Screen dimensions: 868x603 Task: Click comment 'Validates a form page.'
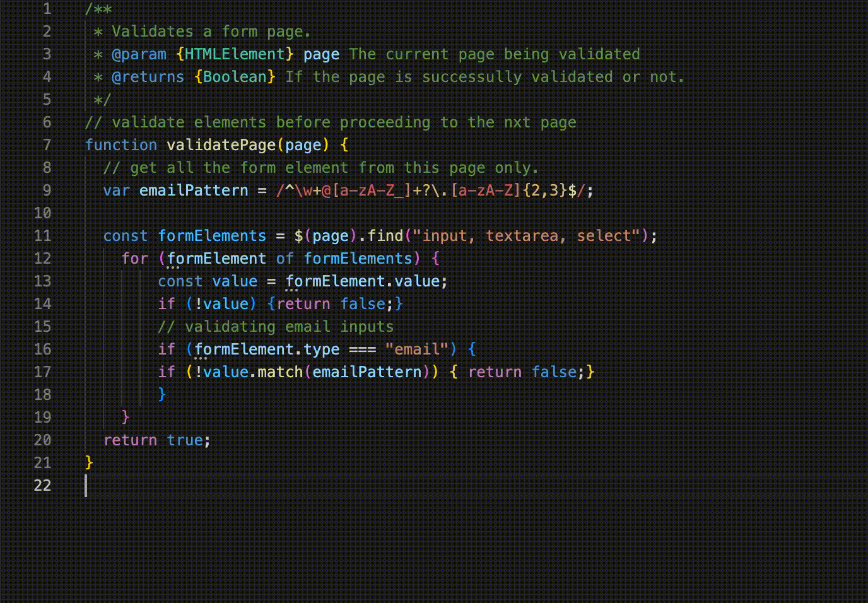coord(211,32)
